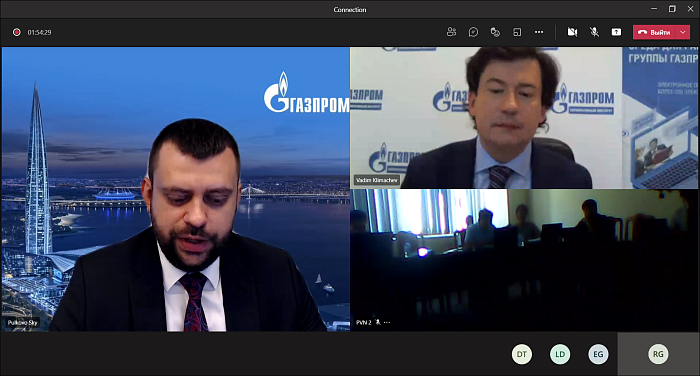
Task: Click the PVN 2 muted mic icon
Action: (378, 322)
